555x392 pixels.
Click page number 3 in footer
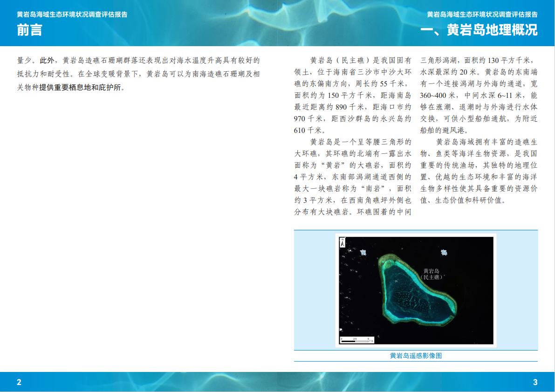[x=535, y=382]
